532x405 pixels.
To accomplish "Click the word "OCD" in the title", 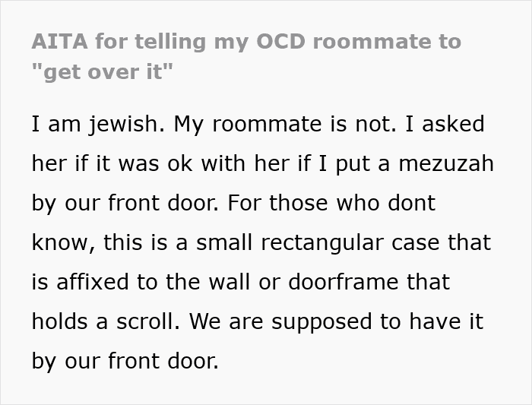I will 280,42.
